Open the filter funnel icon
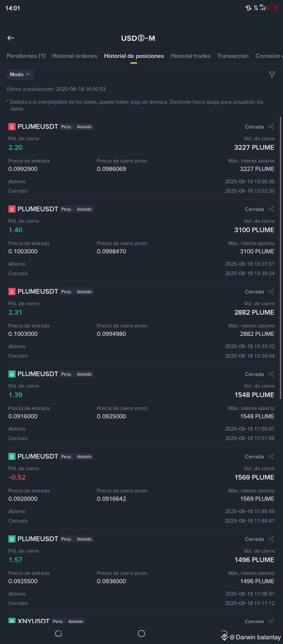 pyautogui.click(x=272, y=75)
